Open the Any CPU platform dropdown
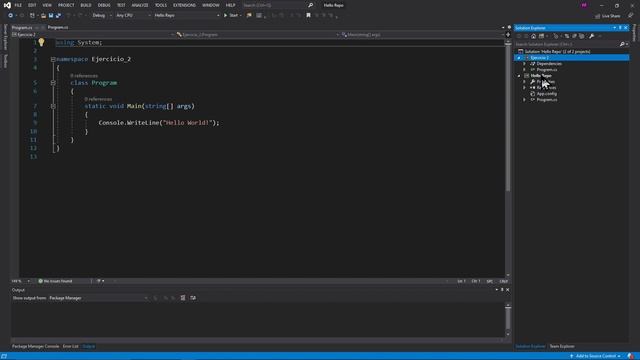Image resolution: width=640 pixels, height=360 pixels. (133, 16)
